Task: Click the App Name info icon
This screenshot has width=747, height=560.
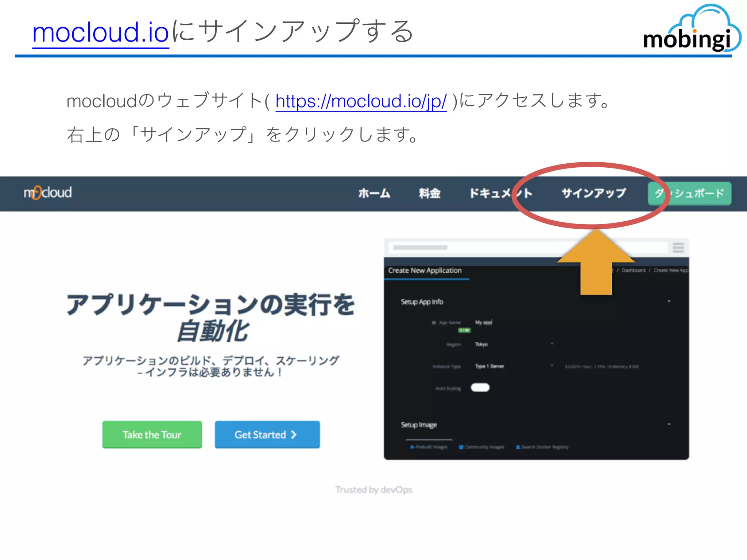Action: [x=434, y=323]
